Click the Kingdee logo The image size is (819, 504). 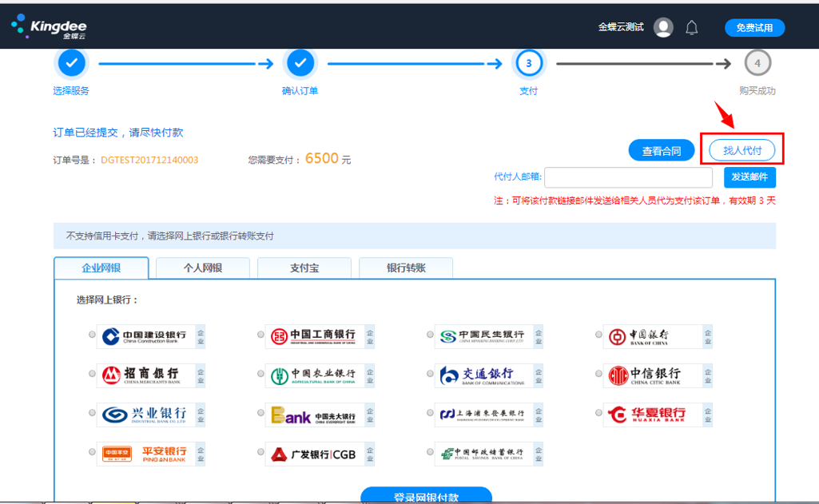49,26
